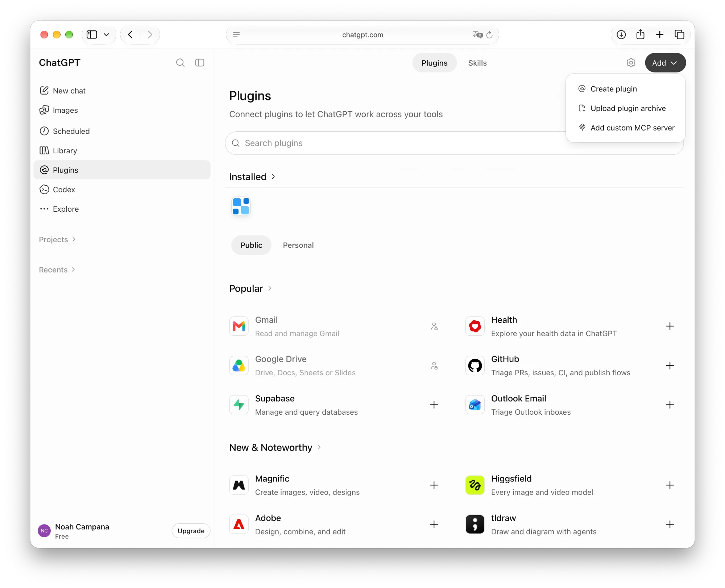Image resolution: width=725 pixels, height=588 pixels.
Task: Choose Add custom MCP server
Action: click(x=625, y=128)
